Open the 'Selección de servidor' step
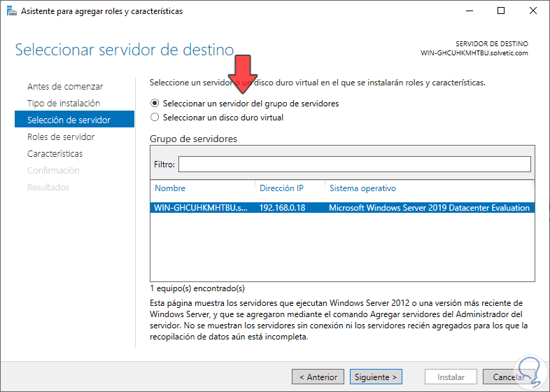This screenshot has height=392, width=550. tap(74, 120)
